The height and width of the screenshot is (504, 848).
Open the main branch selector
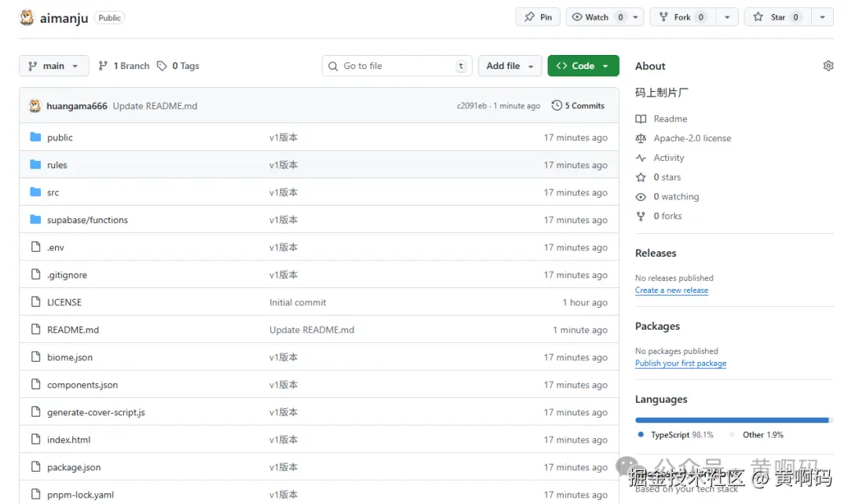tap(54, 66)
